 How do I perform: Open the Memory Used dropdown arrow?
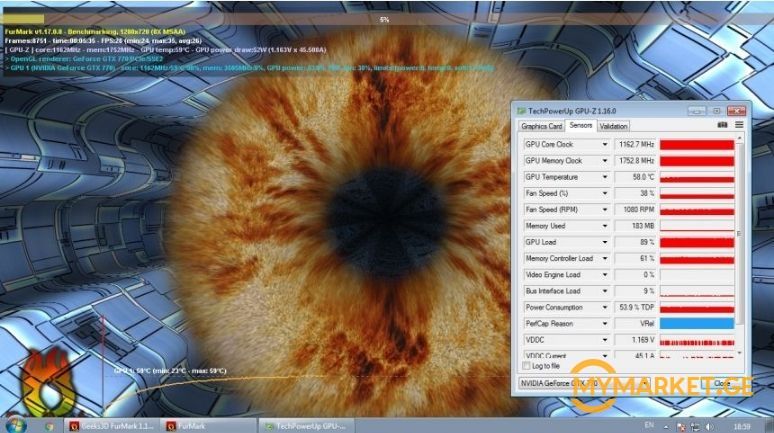pos(605,226)
